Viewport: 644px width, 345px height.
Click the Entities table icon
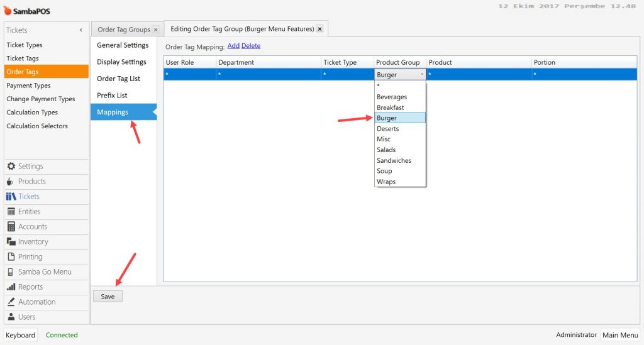(11, 212)
